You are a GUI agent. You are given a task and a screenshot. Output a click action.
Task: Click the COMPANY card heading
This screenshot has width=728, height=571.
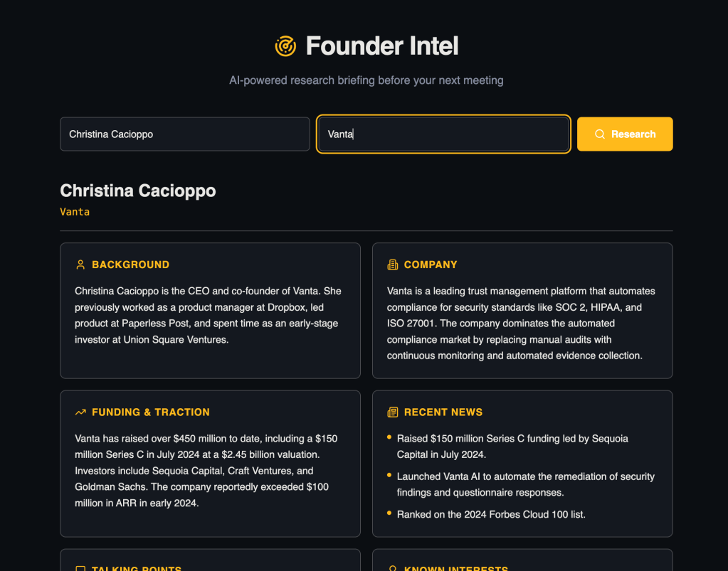(430, 265)
